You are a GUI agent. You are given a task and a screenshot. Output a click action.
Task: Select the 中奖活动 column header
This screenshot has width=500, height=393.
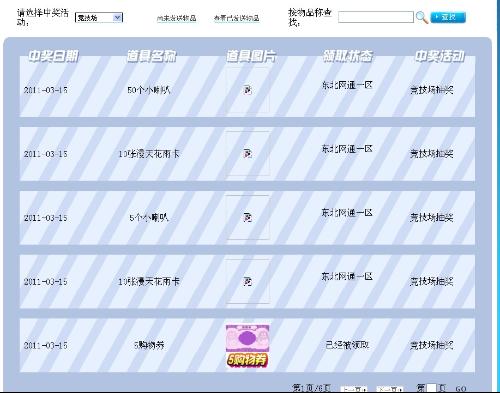440,56
